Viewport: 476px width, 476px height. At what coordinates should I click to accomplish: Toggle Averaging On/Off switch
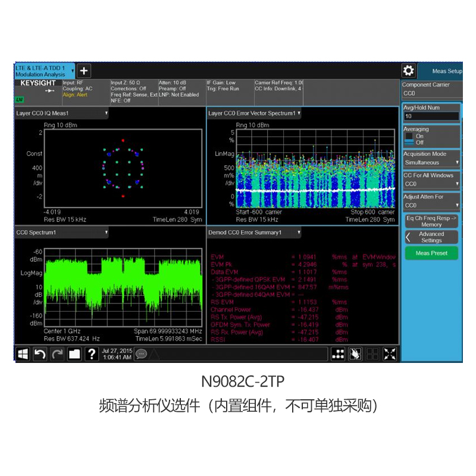(409, 139)
